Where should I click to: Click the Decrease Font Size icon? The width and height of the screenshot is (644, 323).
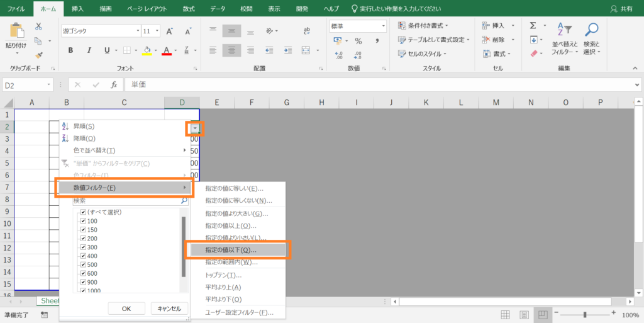tap(188, 31)
